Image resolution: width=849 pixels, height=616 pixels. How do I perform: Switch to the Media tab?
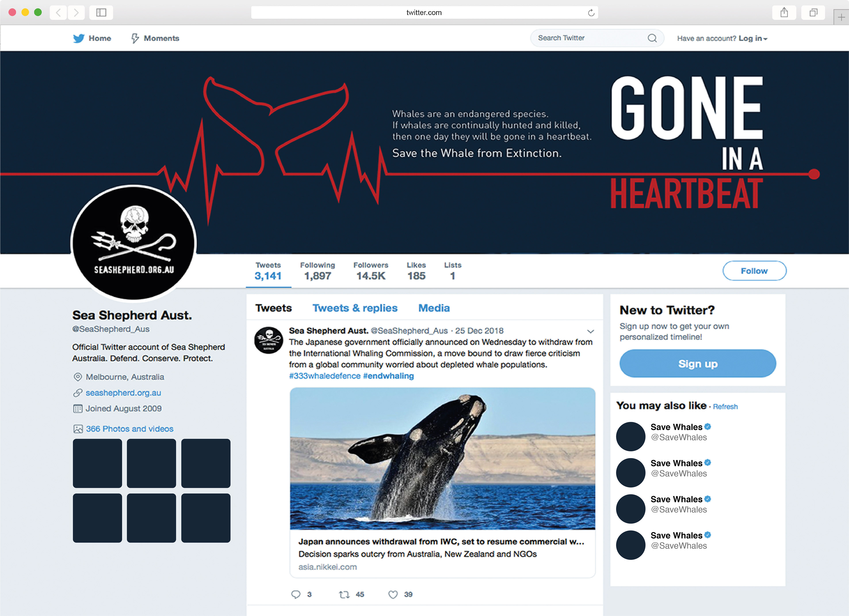tap(434, 308)
